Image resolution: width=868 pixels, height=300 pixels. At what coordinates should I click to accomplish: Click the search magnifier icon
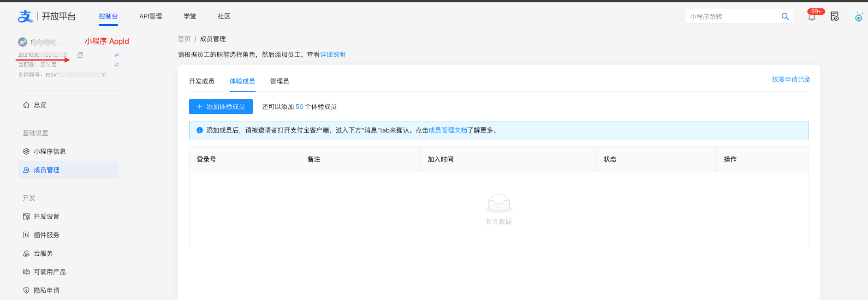tap(785, 17)
